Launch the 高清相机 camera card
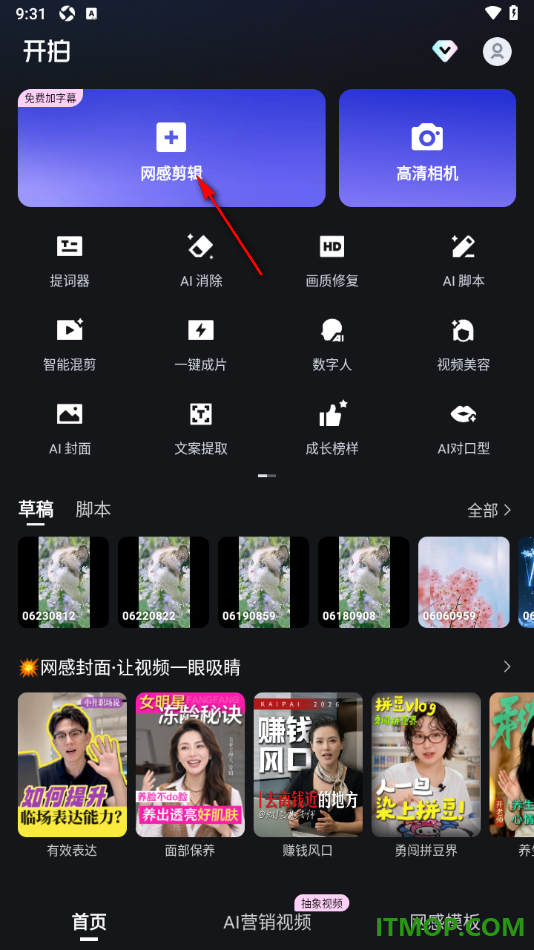Image resolution: width=534 pixels, height=950 pixels. tap(427, 148)
